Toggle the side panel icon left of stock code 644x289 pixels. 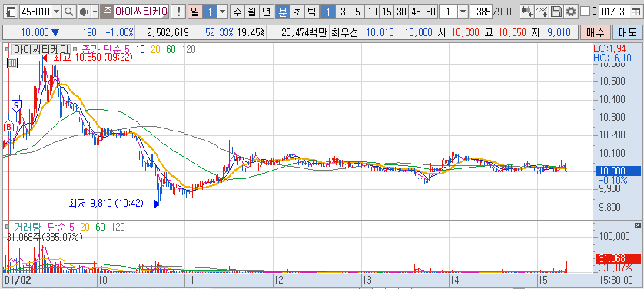[x=12, y=12]
